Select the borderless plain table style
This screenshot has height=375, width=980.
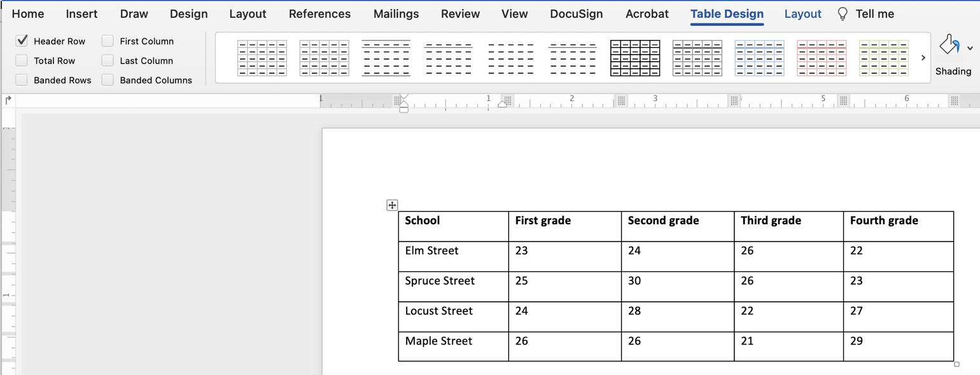510,57
